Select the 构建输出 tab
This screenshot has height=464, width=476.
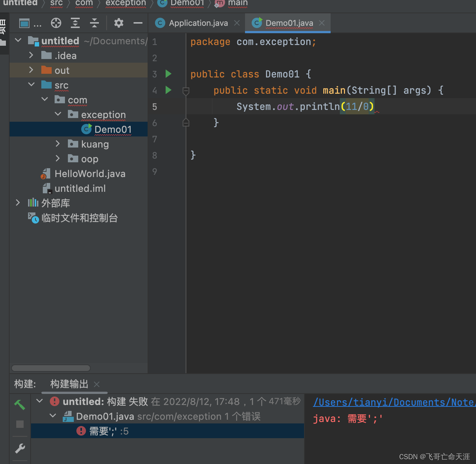tap(69, 384)
